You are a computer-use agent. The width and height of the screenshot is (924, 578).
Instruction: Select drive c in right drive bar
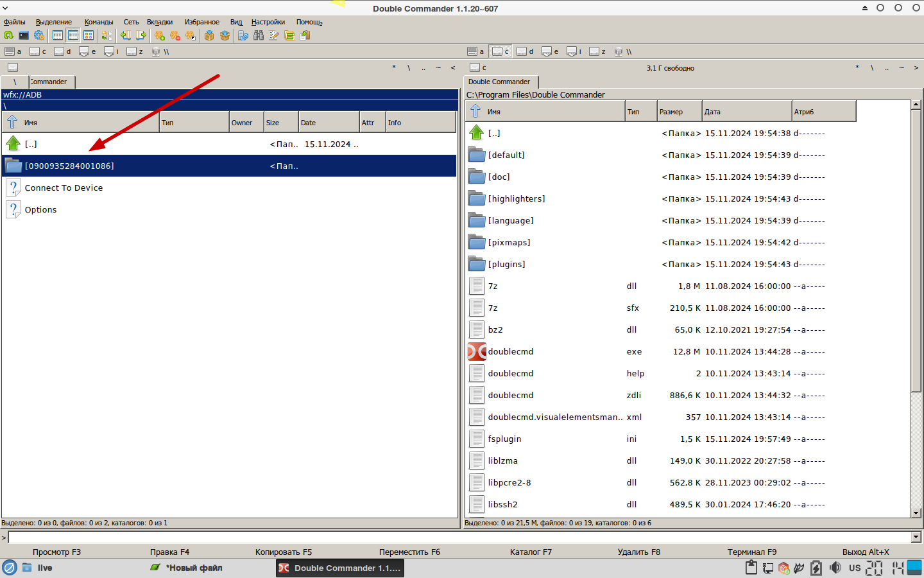[501, 51]
